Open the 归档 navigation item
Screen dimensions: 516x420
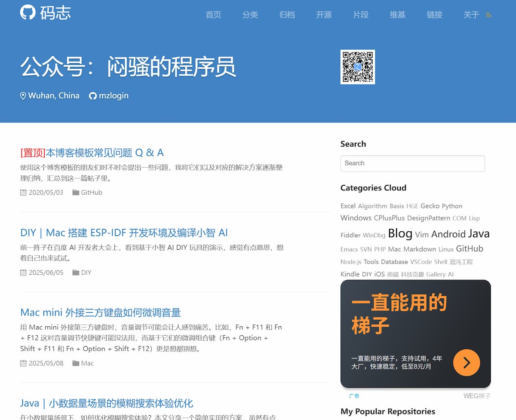tap(287, 15)
